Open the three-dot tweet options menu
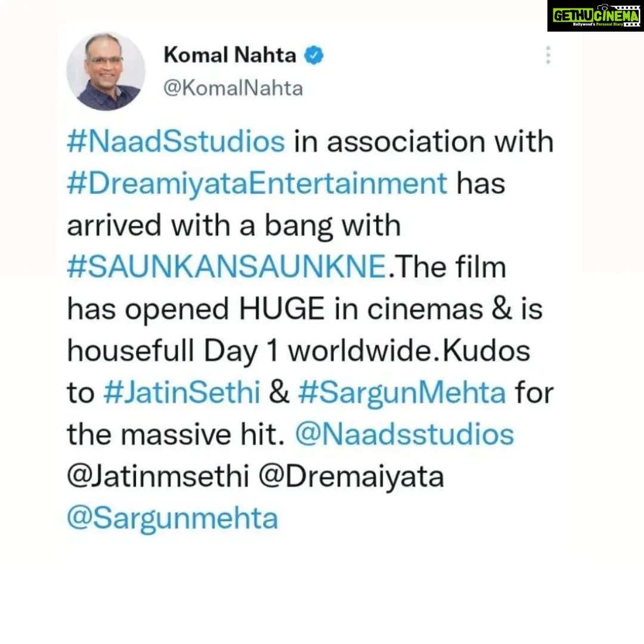Viewport: 644px width, 644px height. pos(548,55)
